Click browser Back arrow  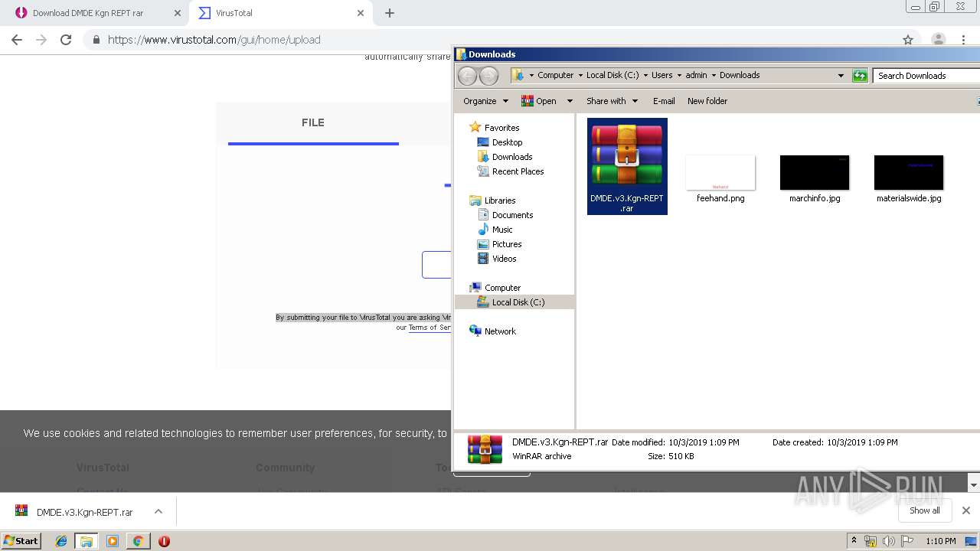17,40
